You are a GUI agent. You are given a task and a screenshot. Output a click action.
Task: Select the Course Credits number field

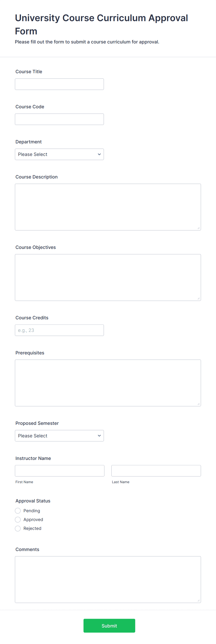tap(59, 330)
